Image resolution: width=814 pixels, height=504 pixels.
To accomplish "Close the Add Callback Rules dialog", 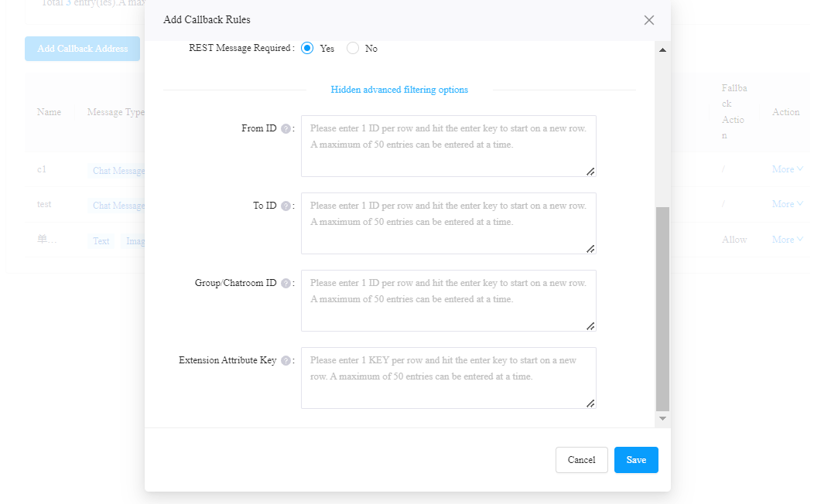I will click(x=649, y=20).
